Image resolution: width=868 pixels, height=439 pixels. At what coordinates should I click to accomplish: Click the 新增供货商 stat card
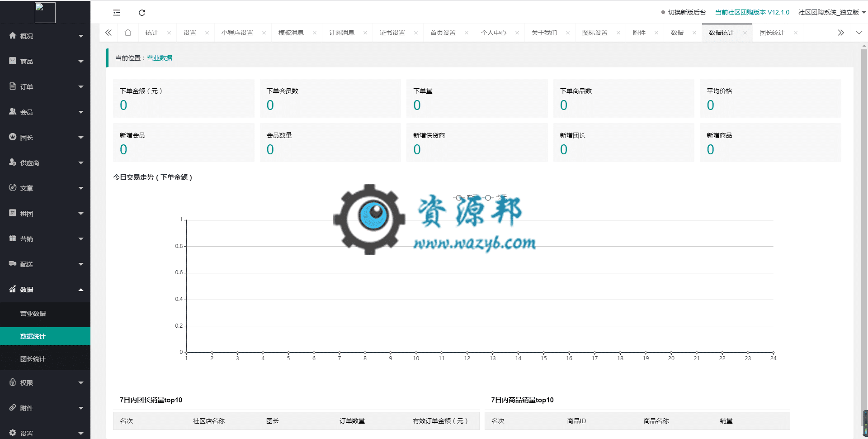(477, 143)
